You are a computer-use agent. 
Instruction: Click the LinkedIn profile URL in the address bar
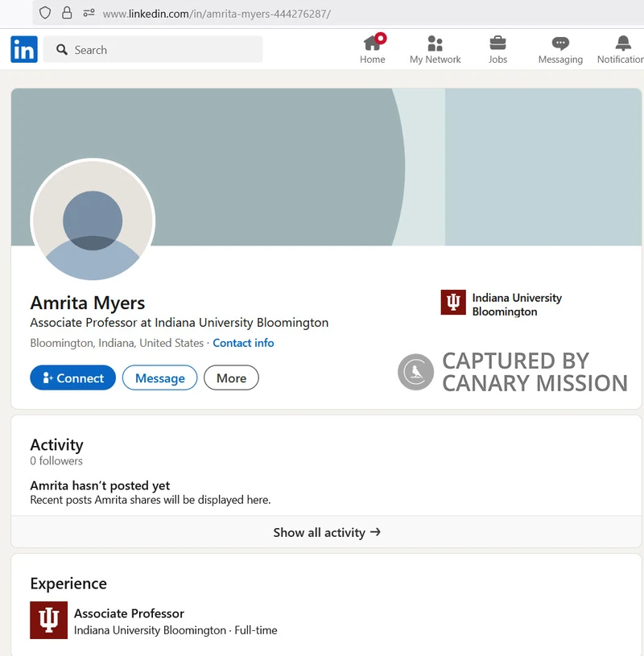click(217, 14)
